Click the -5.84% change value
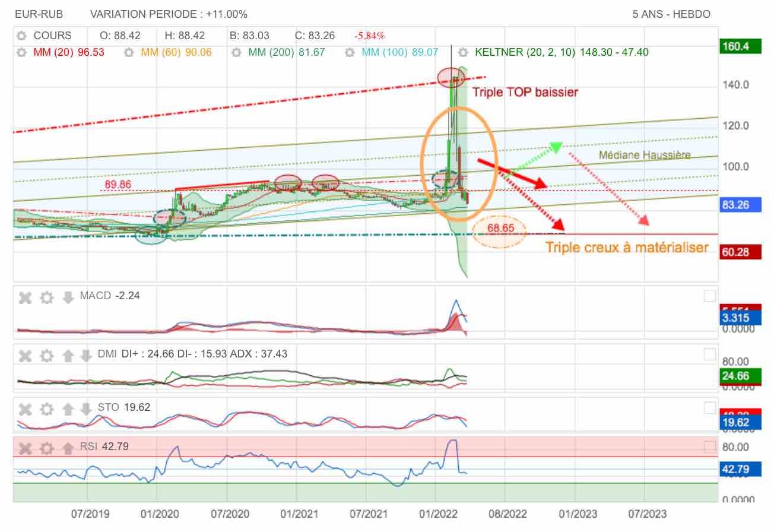The height and width of the screenshot is (532, 774). pos(370,36)
